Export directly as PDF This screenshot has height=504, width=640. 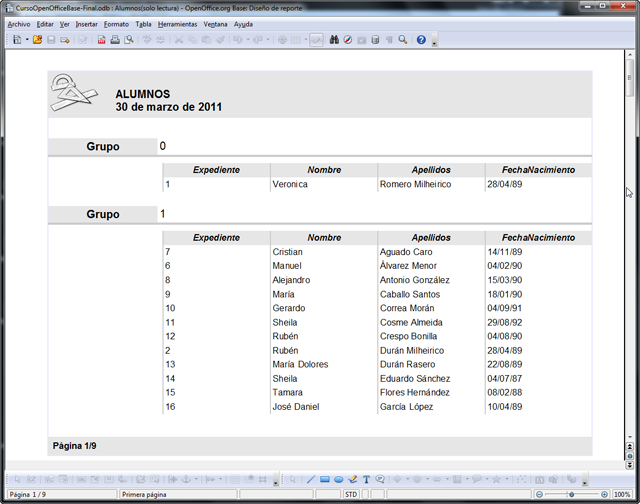point(101,40)
